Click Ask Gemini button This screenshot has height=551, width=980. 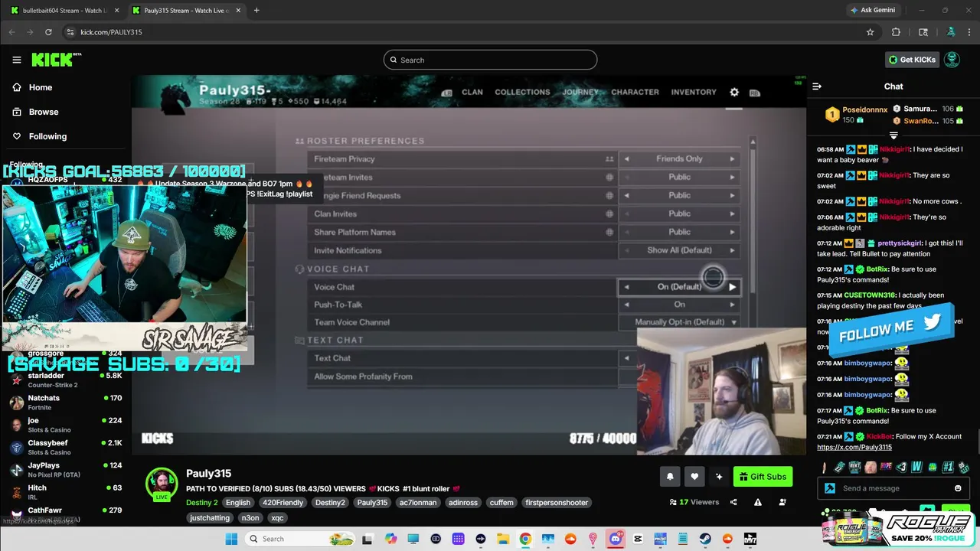[x=873, y=10]
